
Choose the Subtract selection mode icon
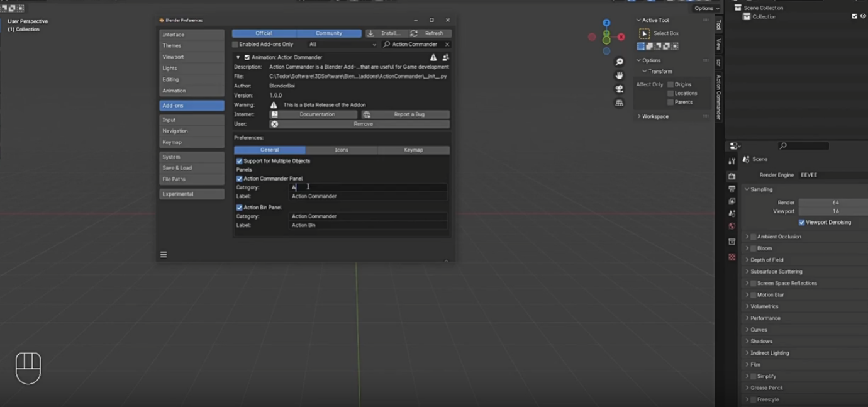pyautogui.click(x=658, y=46)
